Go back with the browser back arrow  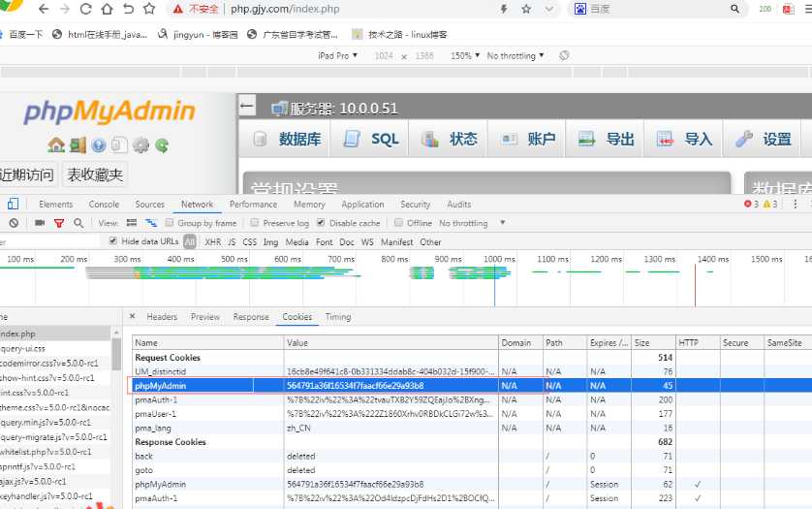click(x=44, y=9)
